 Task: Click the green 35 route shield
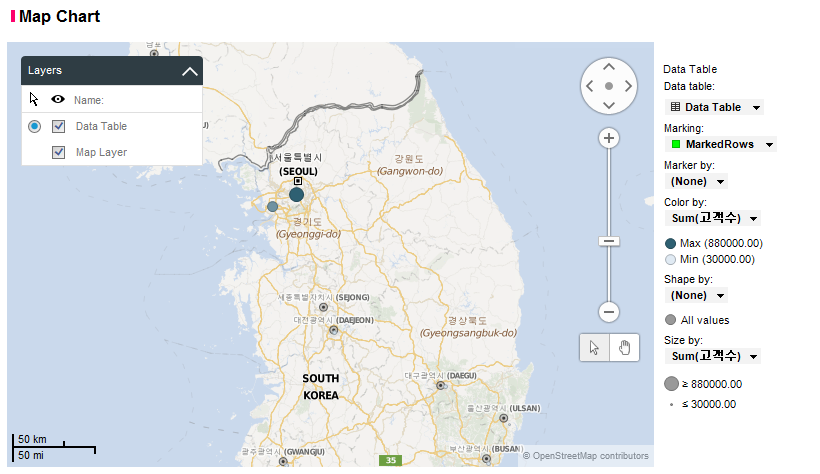[391, 460]
